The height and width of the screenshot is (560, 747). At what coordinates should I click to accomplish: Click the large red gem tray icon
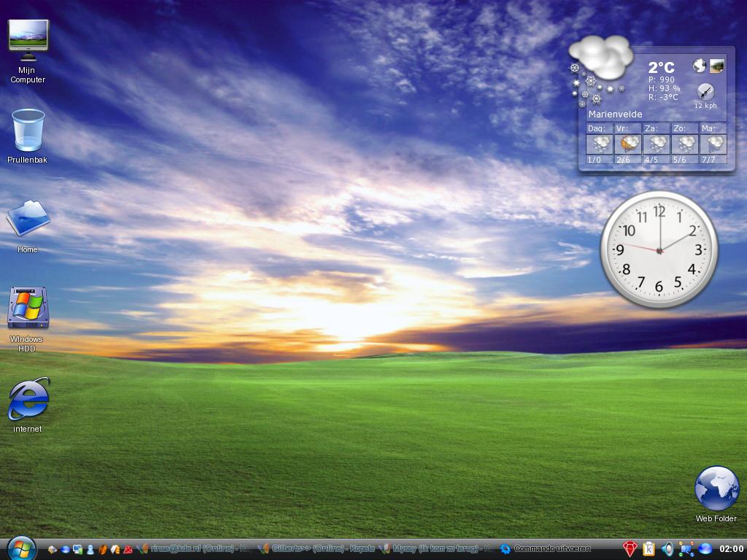(x=630, y=549)
